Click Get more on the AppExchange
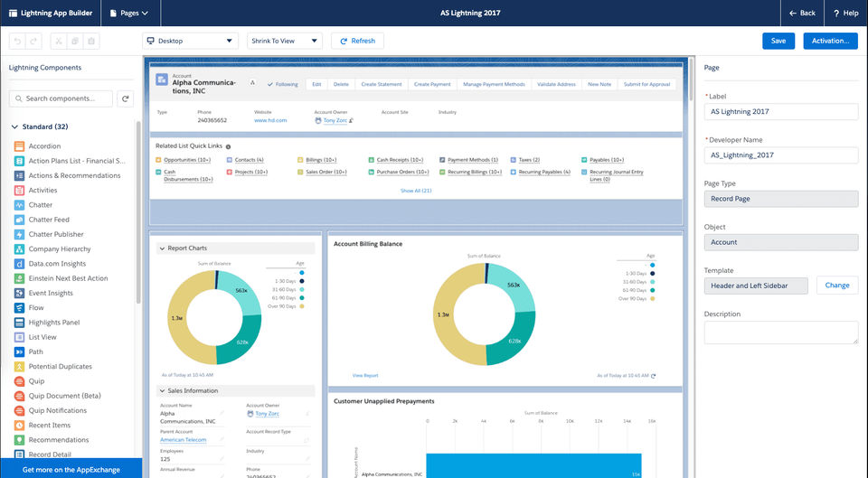The width and height of the screenshot is (868, 478). (x=71, y=470)
